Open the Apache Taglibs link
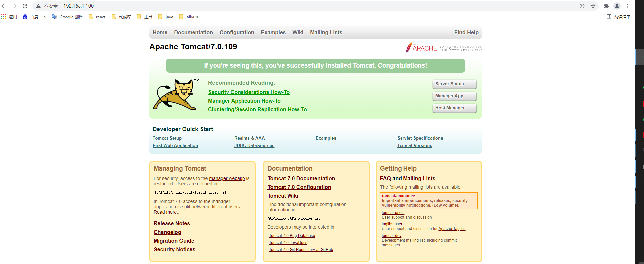644x264 pixels. click(x=452, y=229)
